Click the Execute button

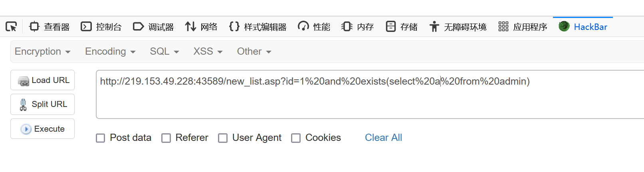point(42,129)
